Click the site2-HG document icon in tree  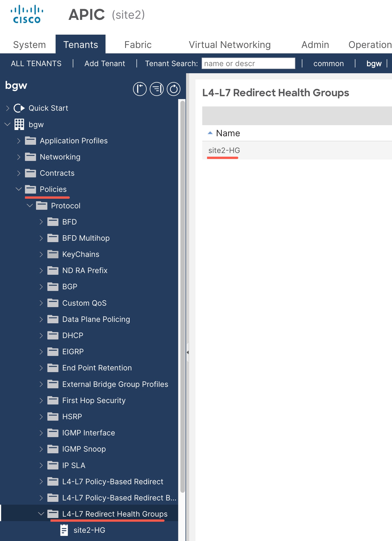pyautogui.click(x=64, y=530)
